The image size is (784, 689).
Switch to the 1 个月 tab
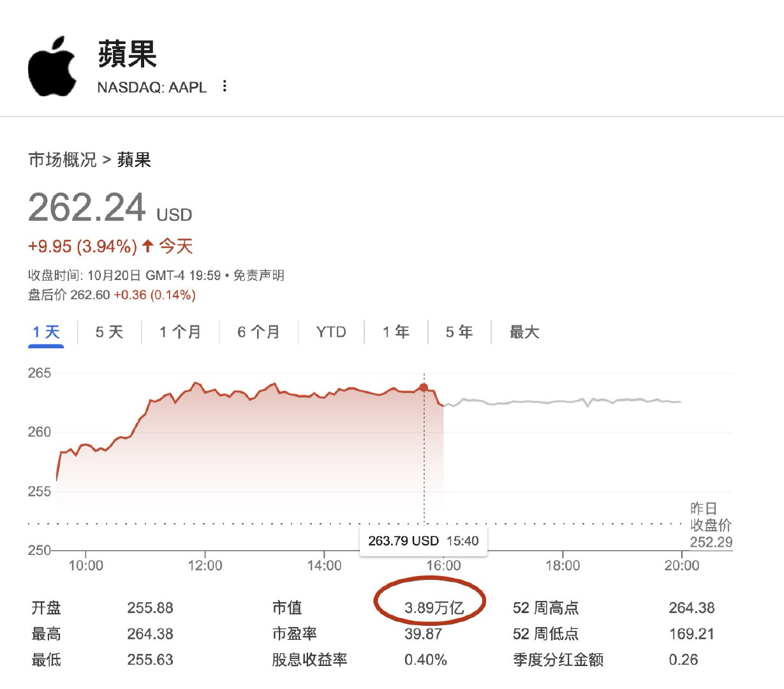[x=181, y=332]
